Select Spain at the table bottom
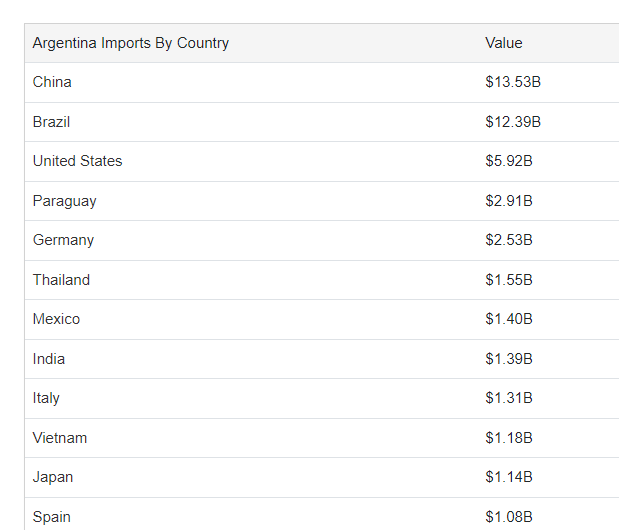619x530 pixels. click(x=52, y=517)
